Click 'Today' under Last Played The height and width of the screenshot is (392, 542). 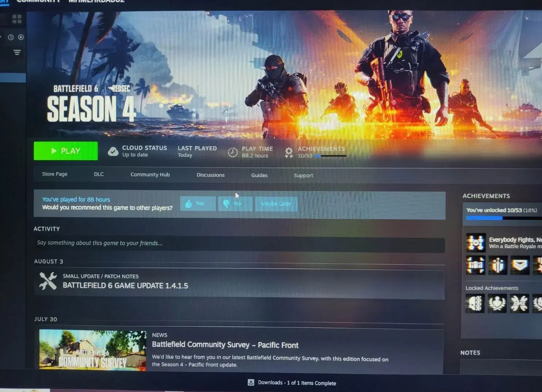(185, 155)
